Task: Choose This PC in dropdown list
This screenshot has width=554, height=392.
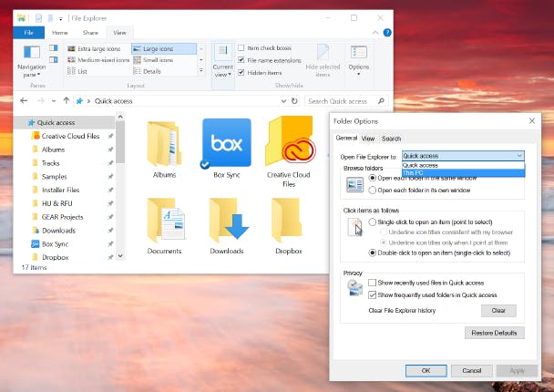Action: tap(463, 173)
